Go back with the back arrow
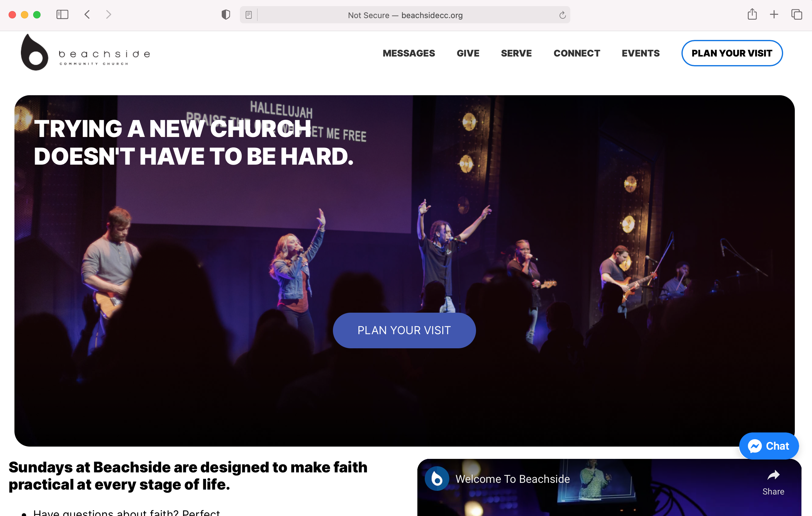The width and height of the screenshot is (812, 516). (x=87, y=14)
